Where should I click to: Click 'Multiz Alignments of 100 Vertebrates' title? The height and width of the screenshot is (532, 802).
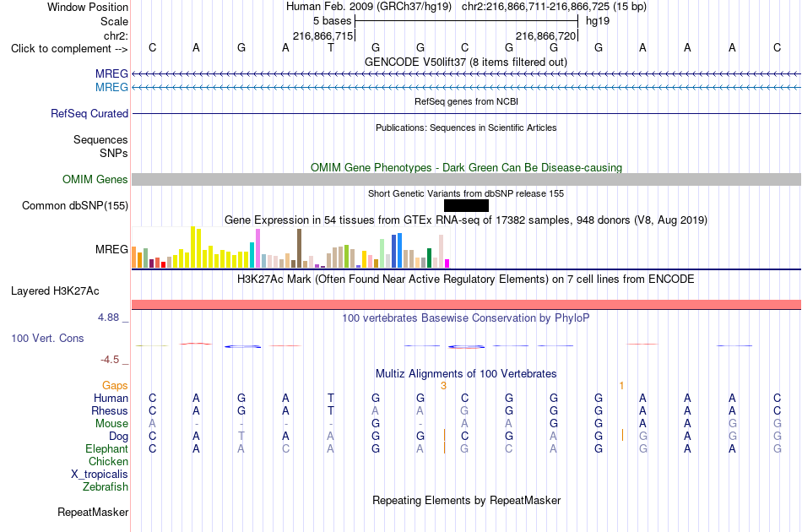tap(466, 373)
